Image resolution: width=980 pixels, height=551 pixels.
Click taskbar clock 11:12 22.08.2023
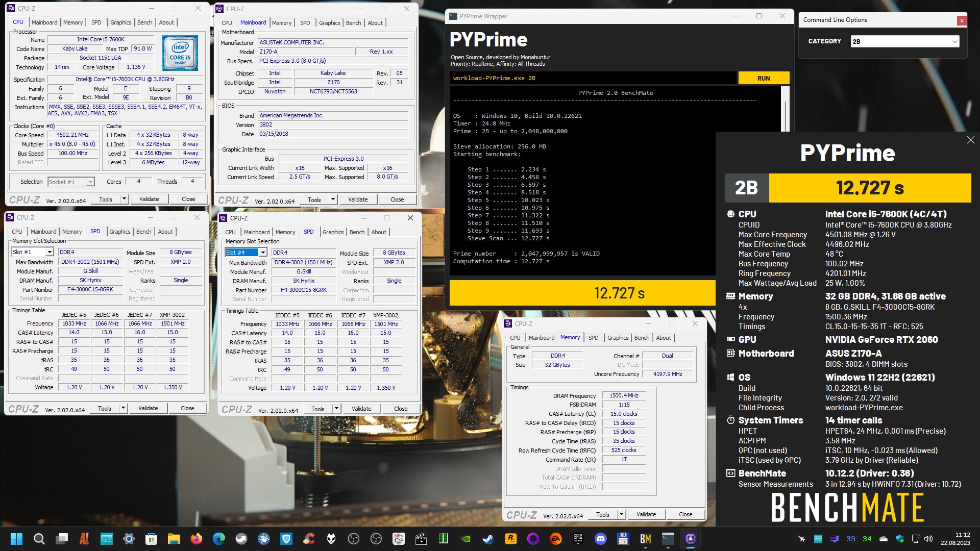tap(955, 539)
